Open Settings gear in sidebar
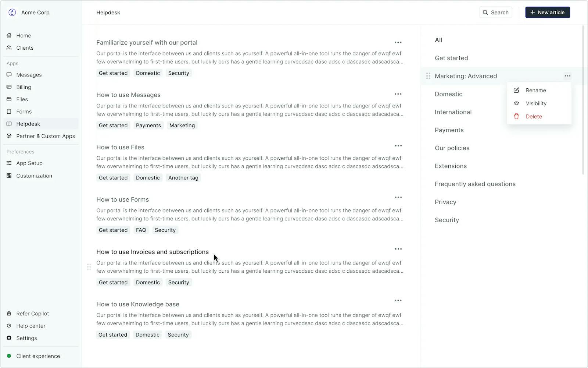 pyautogui.click(x=9, y=338)
